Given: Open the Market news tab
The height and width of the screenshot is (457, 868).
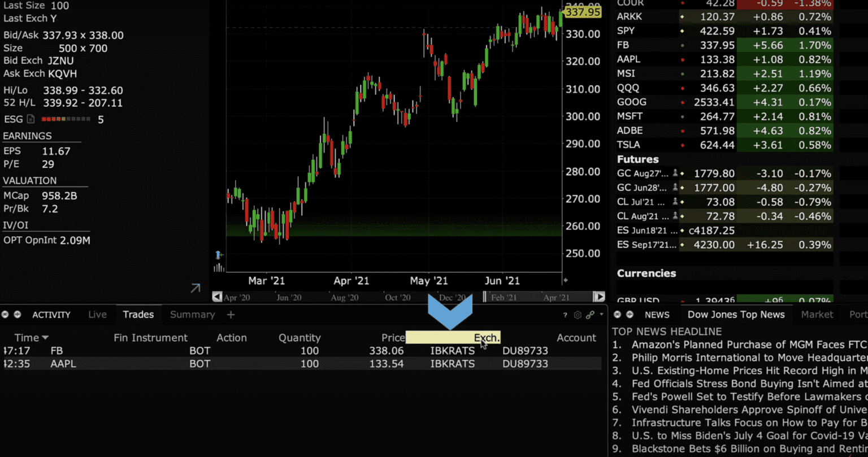Looking at the screenshot, I should 817,315.
